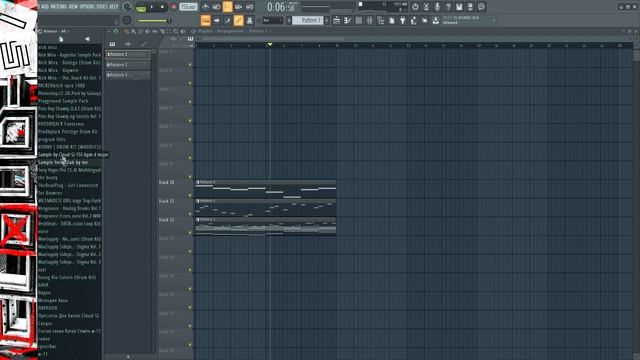The image size is (640, 360).
Task: Expand 'Sample by Cloud-Si 155 bpm d major' folder
Action: [x=73, y=155]
